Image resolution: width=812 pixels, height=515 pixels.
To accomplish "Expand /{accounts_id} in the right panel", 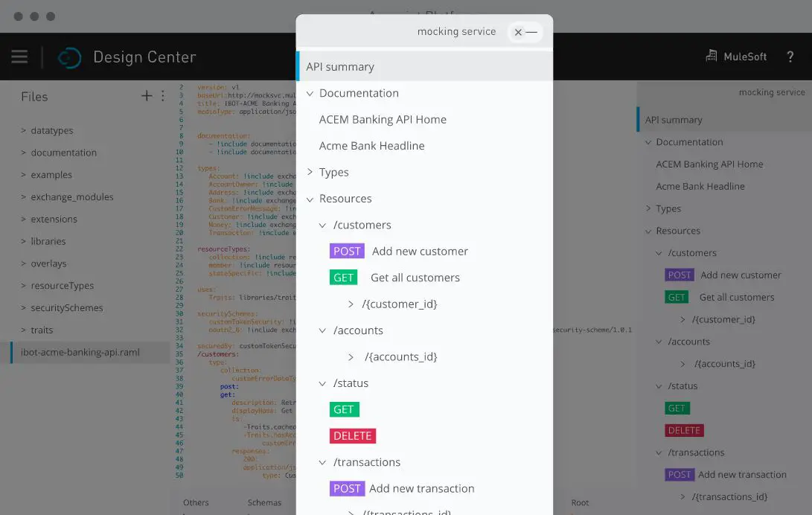I will (682, 364).
